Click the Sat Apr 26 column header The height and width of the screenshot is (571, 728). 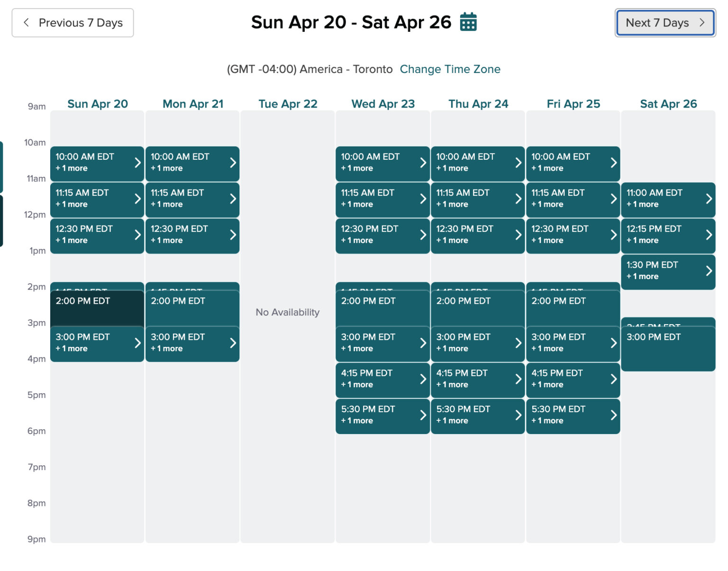coord(668,104)
